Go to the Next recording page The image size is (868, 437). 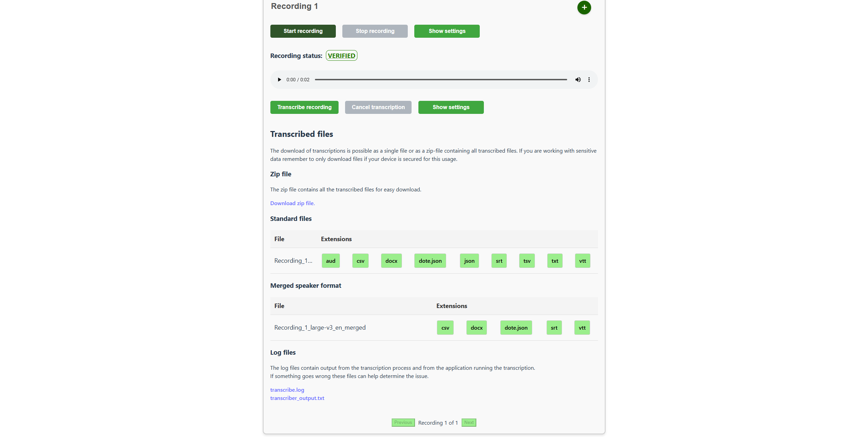click(x=468, y=423)
